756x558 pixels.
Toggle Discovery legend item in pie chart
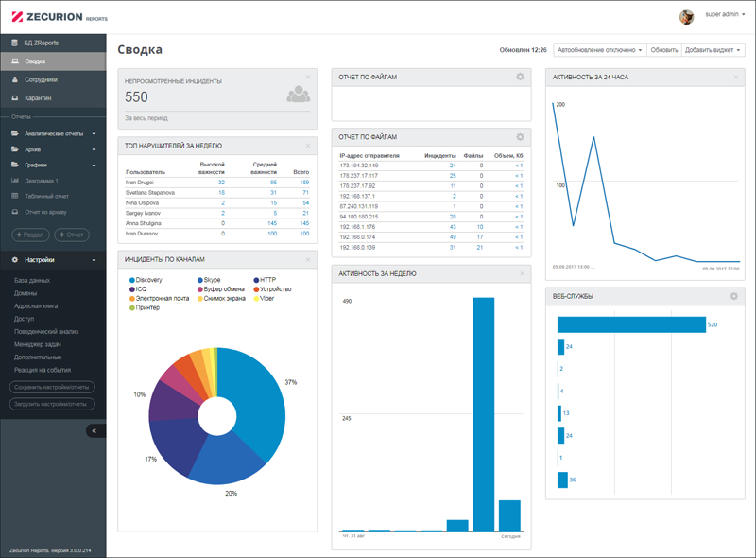146,280
